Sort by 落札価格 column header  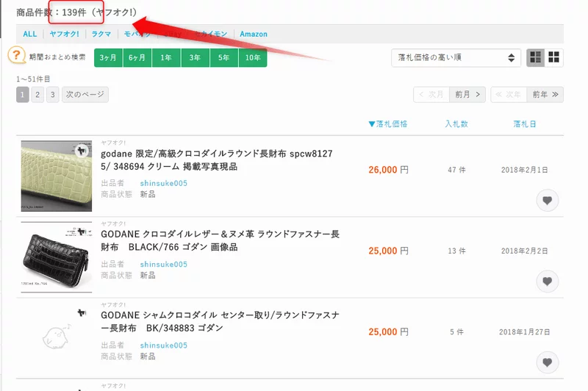[x=388, y=124]
